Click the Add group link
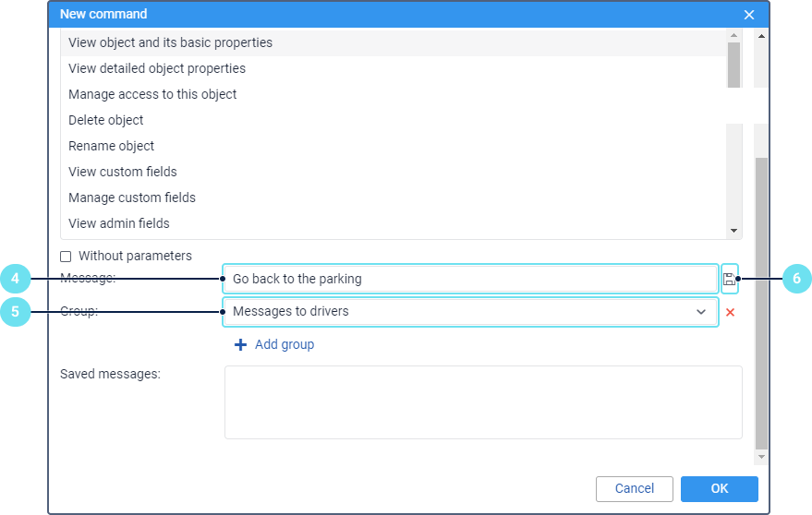 pos(285,344)
